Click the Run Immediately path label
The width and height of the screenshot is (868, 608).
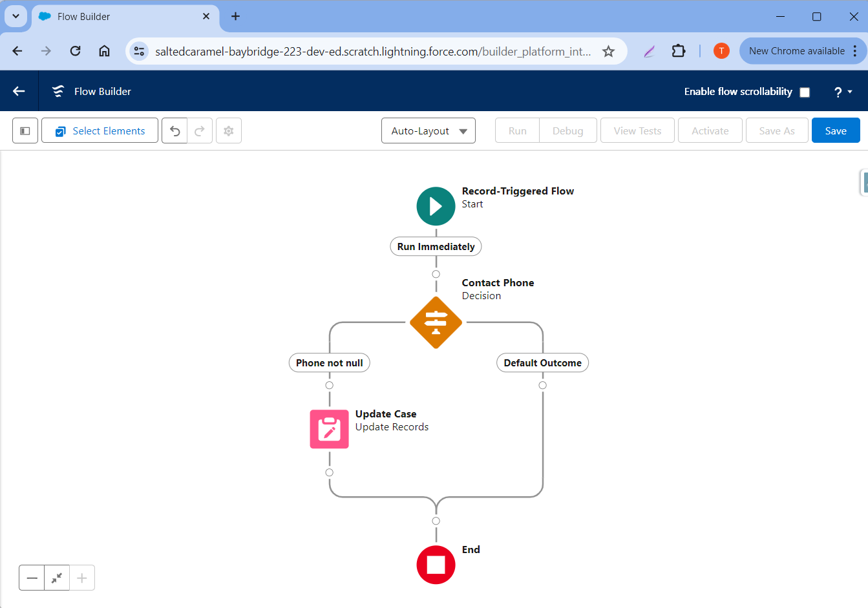(x=436, y=247)
